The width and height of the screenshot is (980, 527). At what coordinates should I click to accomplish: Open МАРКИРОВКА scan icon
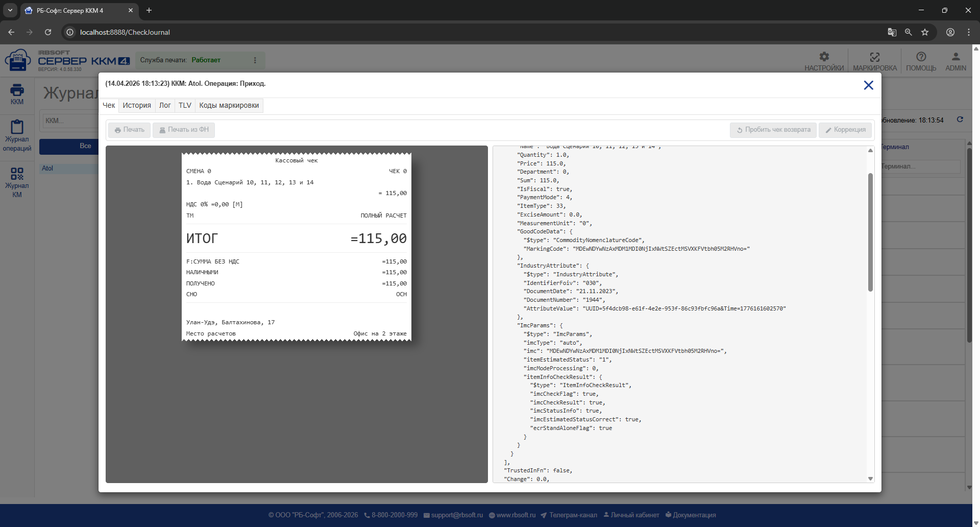point(874,57)
